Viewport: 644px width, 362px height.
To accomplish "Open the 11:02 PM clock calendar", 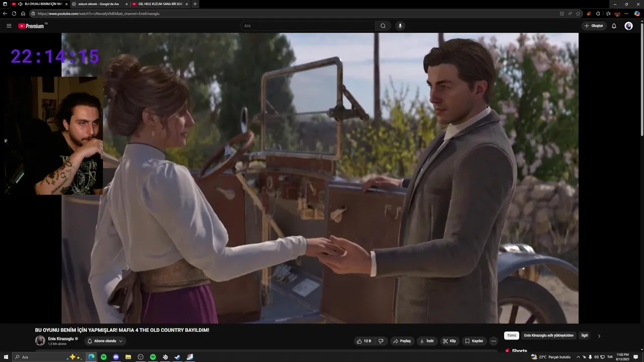I will (x=622, y=357).
